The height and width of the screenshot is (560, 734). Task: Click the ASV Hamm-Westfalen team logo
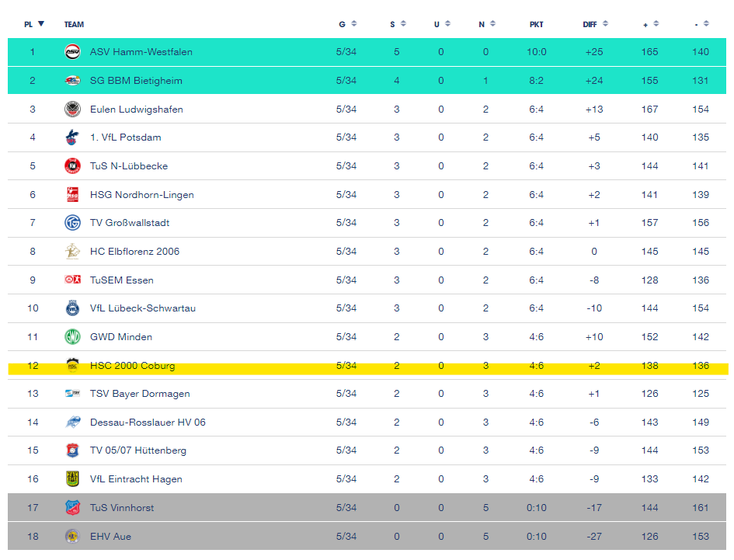point(72,52)
